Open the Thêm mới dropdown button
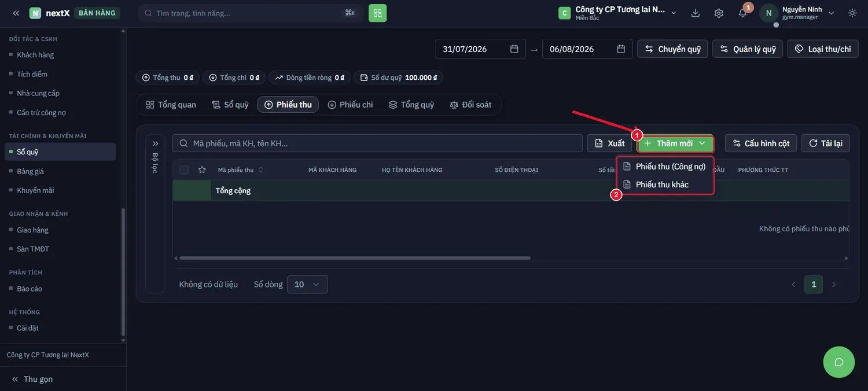Viewport: 868px width, 391px height. pyautogui.click(x=675, y=143)
